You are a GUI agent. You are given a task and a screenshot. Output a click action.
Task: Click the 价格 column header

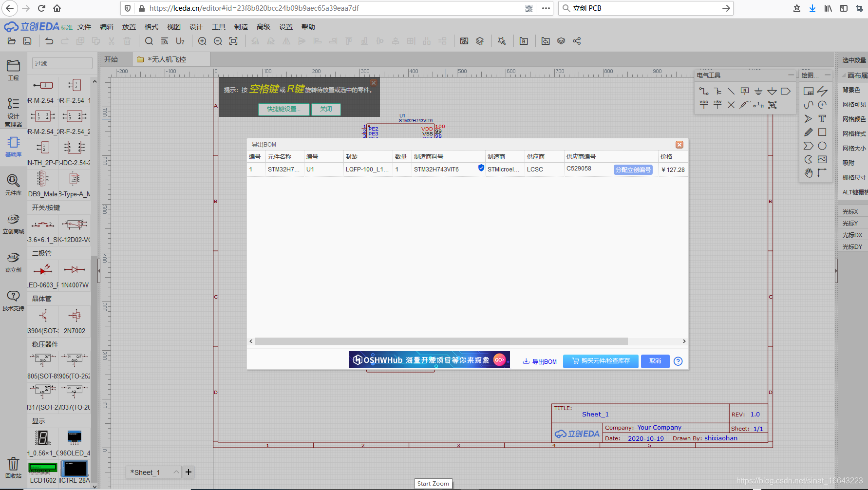pos(666,156)
